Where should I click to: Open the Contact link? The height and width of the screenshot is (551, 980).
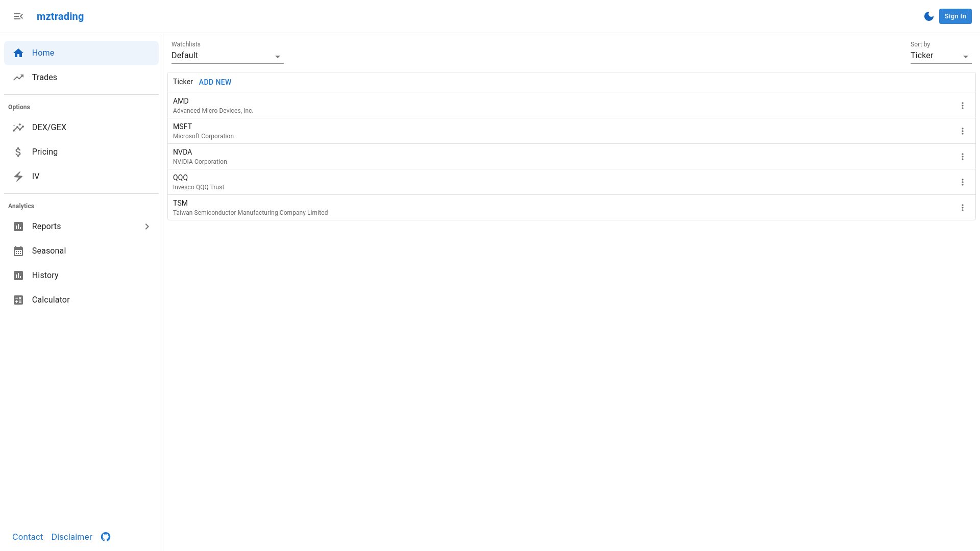tap(28, 537)
